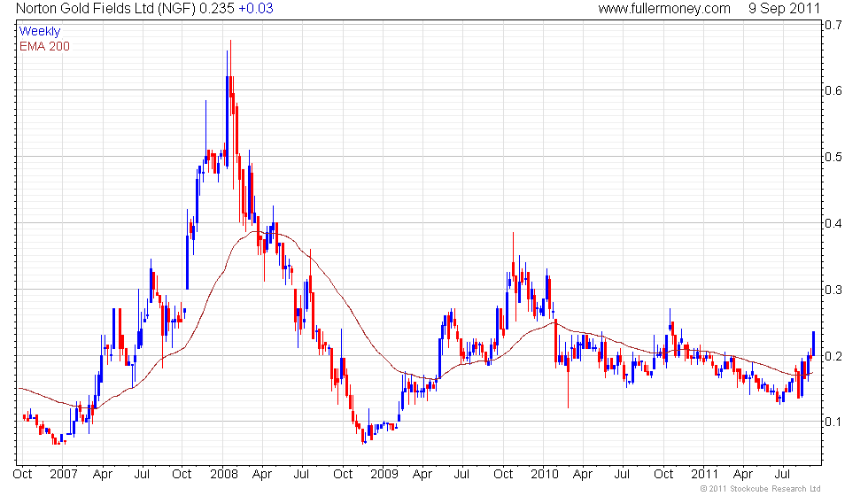Click the price change value +0.03
Viewport: 868px width, 496px height.
pos(256,8)
